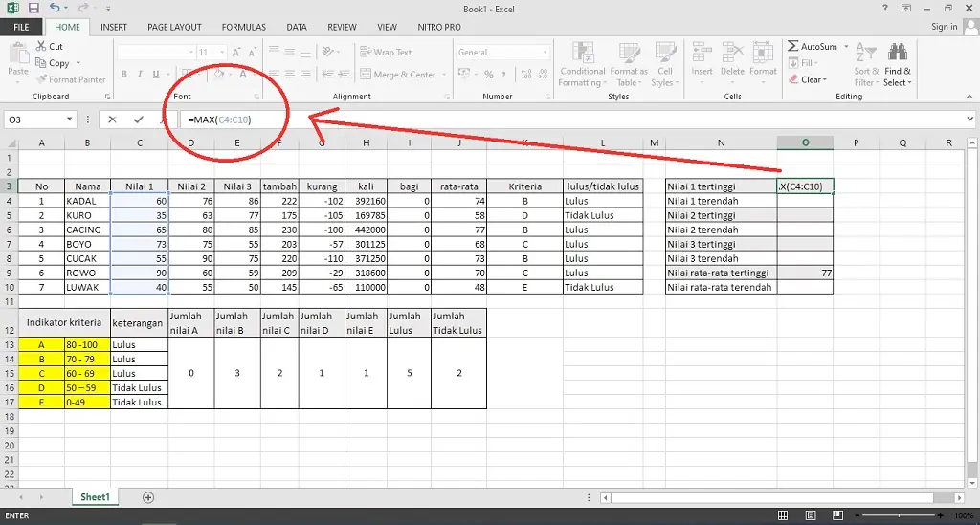Switch to Normal view in status bar
Screen dimensions: 980x525
pos(783,515)
